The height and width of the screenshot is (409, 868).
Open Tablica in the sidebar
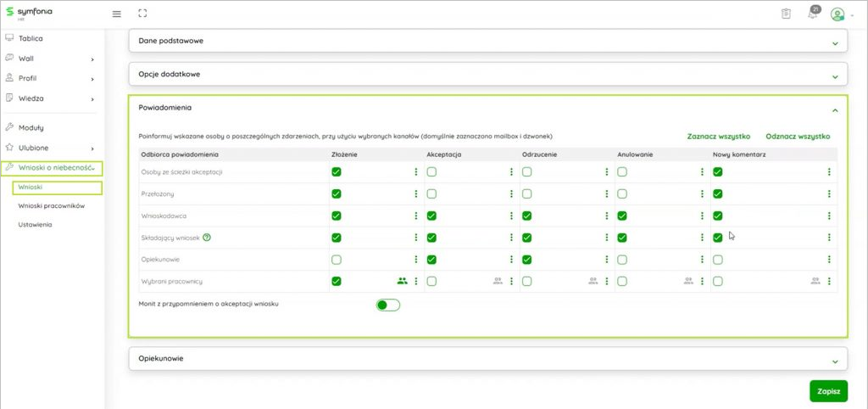tap(31, 38)
